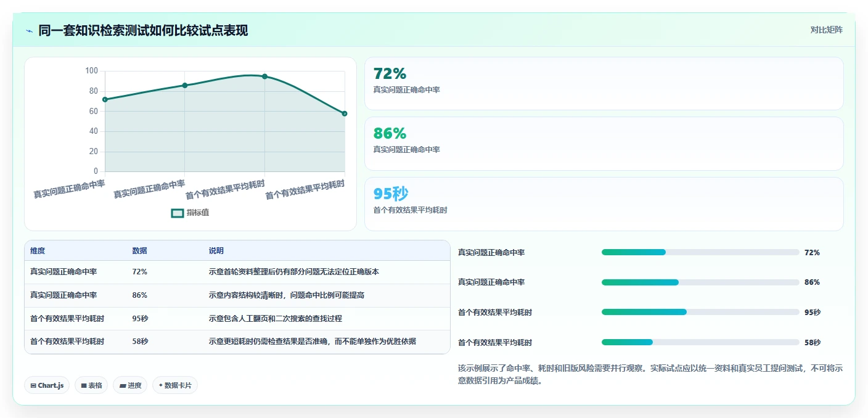Click the chart peak data point at 95

coord(264,76)
